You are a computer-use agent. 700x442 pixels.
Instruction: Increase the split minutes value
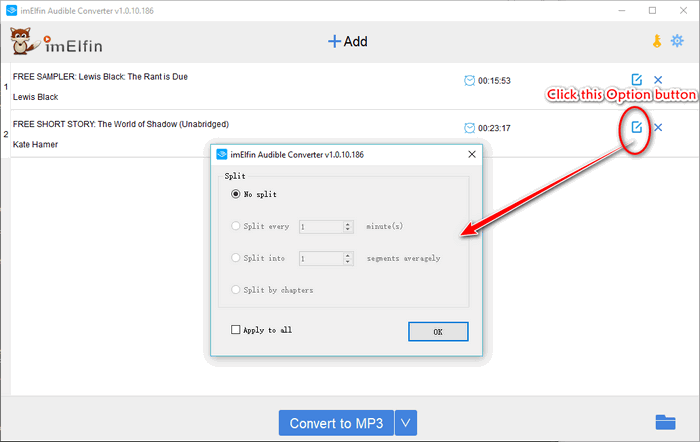pos(348,224)
